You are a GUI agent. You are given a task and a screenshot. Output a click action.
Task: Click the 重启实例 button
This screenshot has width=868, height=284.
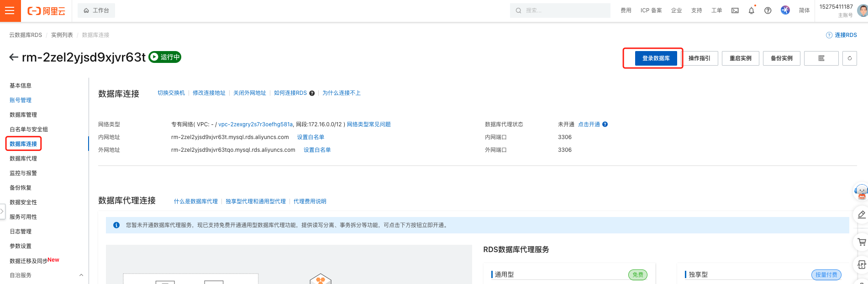pyautogui.click(x=741, y=58)
